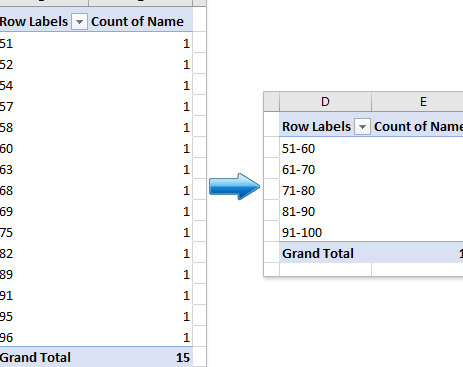Image resolution: width=463 pixels, height=367 pixels.
Task: Select row label 58 in left table
Action: coord(6,128)
